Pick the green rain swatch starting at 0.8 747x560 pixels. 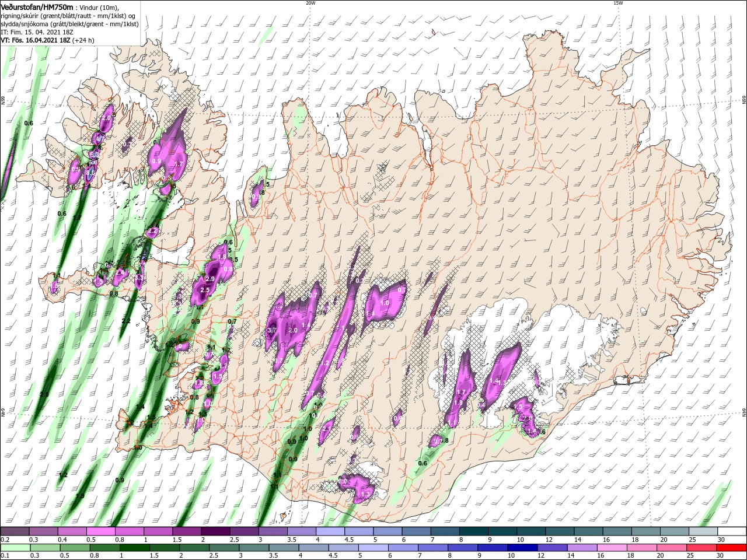click(104, 548)
